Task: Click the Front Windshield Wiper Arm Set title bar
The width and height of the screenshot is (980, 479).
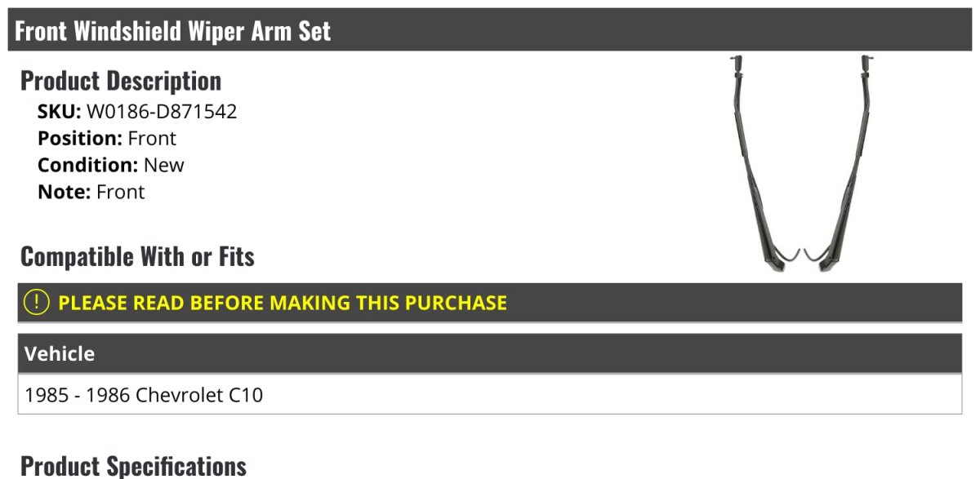Action: click(x=490, y=30)
